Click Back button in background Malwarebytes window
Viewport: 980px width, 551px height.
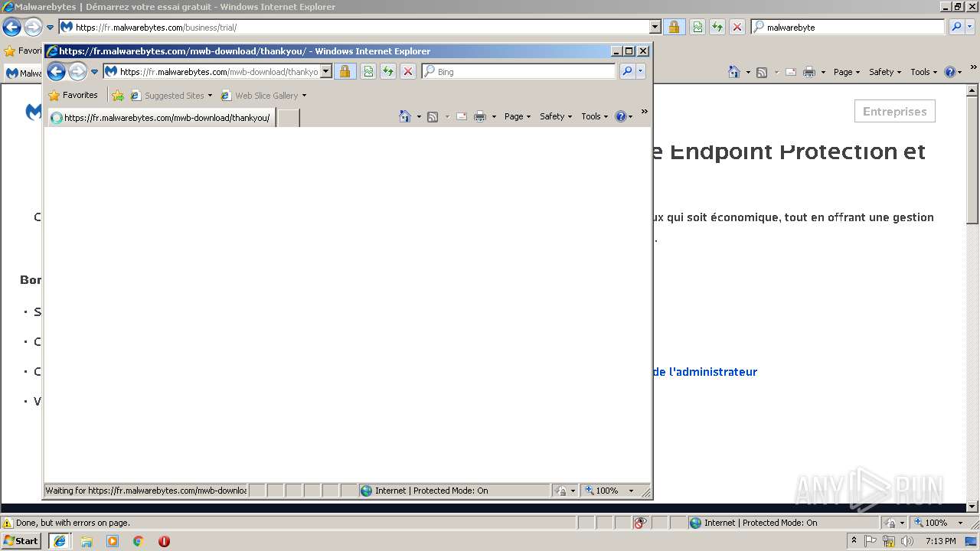click(x=11, y=27)
